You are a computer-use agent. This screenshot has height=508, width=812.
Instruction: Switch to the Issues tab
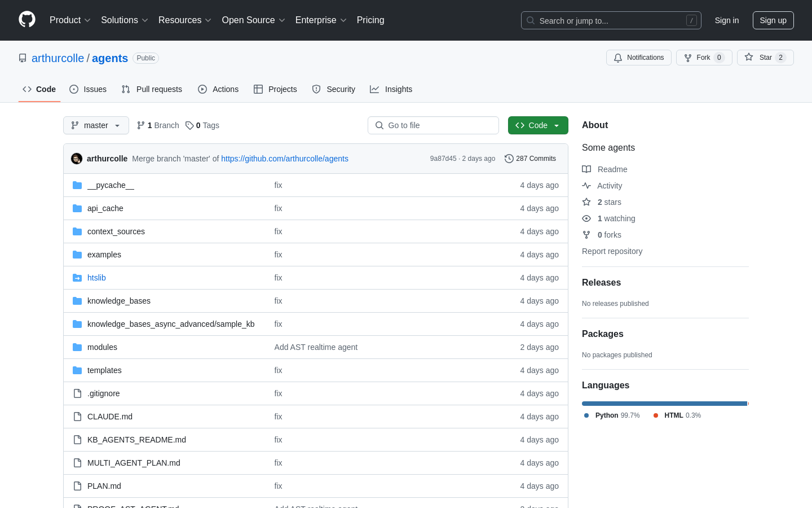pos(88,89)
